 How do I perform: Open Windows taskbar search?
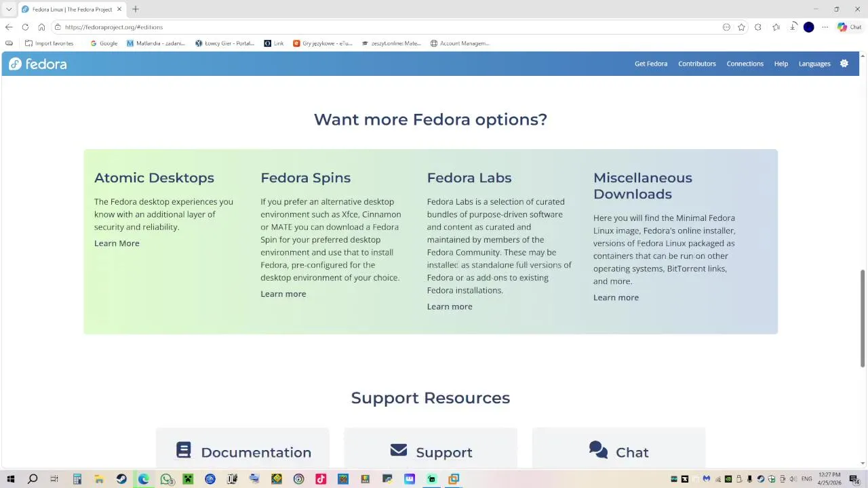tap(33, 479)
